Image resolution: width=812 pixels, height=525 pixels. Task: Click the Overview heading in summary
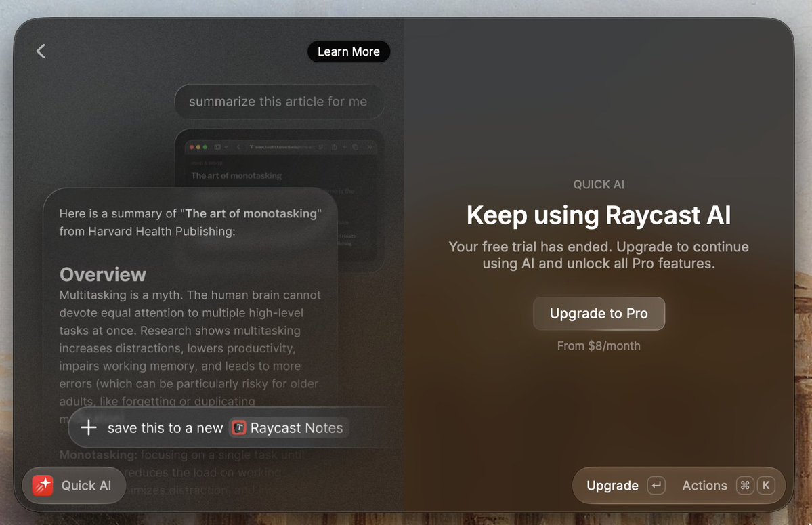tap(102, 274)
